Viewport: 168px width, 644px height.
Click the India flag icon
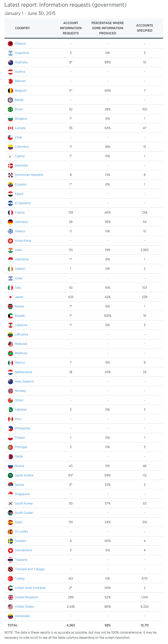pos(10,250)
